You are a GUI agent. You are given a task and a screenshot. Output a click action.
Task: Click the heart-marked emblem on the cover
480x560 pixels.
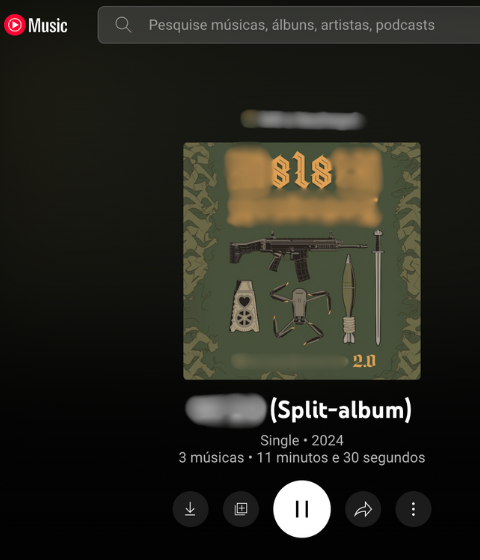point(244,306)
